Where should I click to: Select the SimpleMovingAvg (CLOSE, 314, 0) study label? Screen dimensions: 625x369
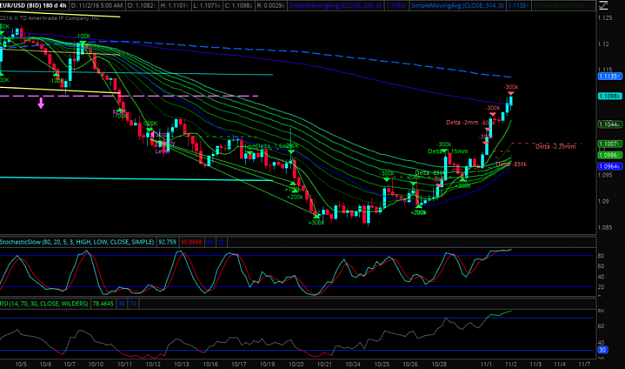coord(458,6)
